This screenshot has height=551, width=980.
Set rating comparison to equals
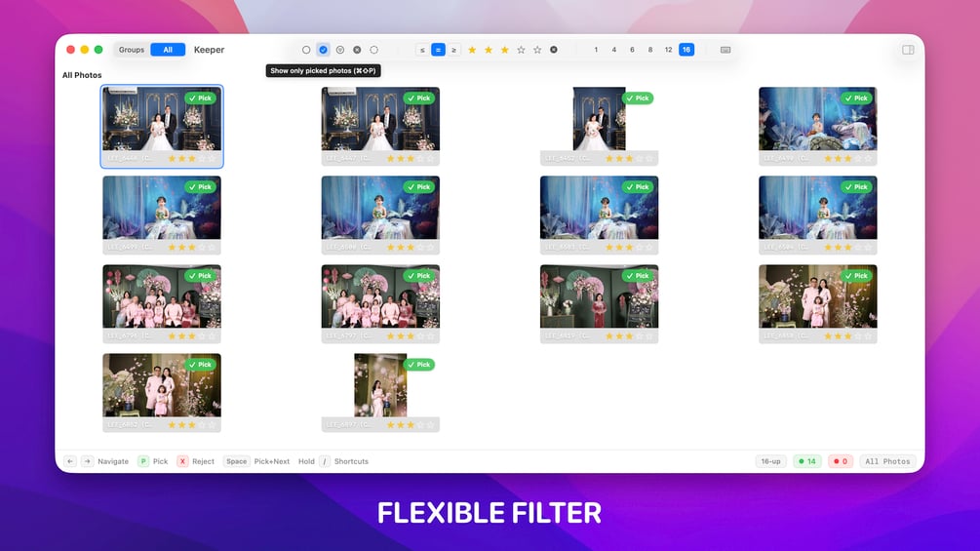point(438,50)
